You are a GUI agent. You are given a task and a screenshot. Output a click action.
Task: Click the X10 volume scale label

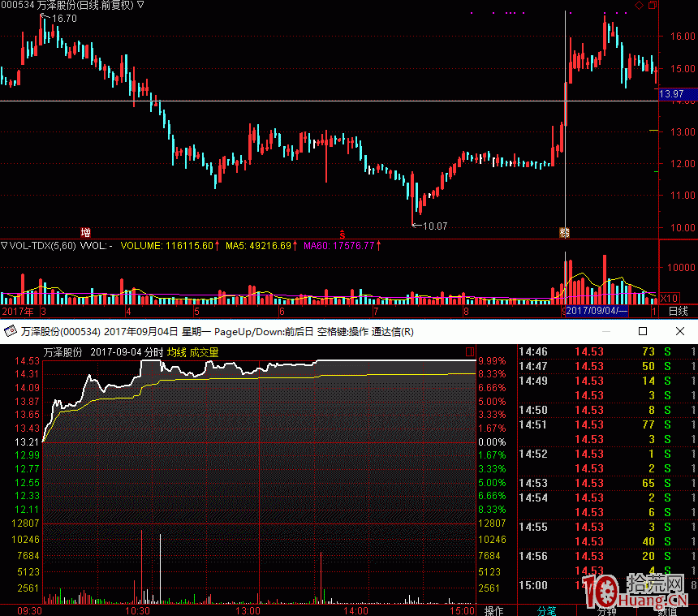point(669,298)
